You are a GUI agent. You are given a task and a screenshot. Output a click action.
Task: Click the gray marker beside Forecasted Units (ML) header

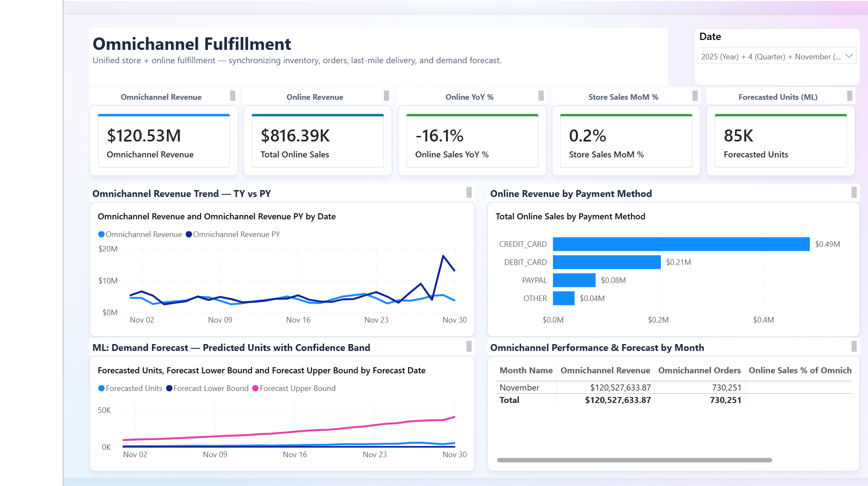click(x=850, y=95)
